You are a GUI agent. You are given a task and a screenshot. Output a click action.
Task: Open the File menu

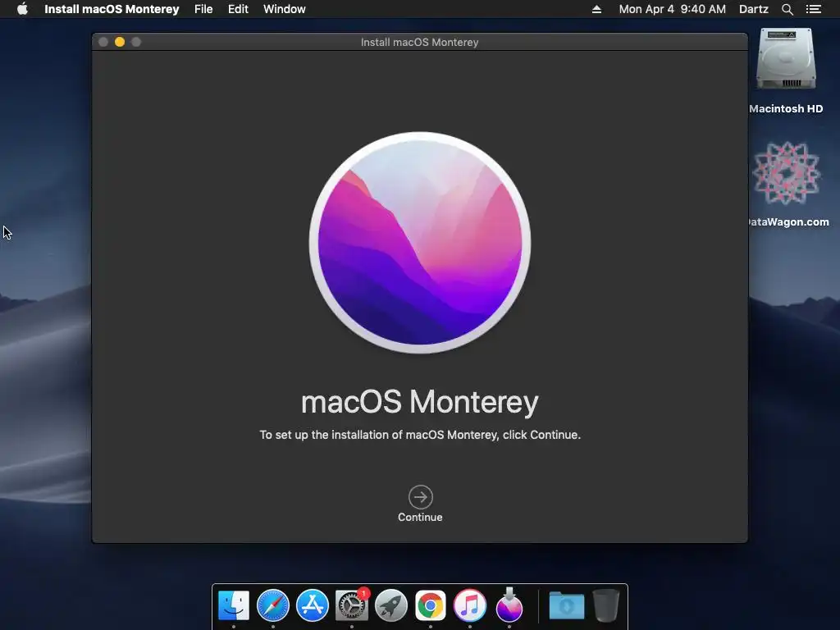pyautogui.click(x=203, y=9)
